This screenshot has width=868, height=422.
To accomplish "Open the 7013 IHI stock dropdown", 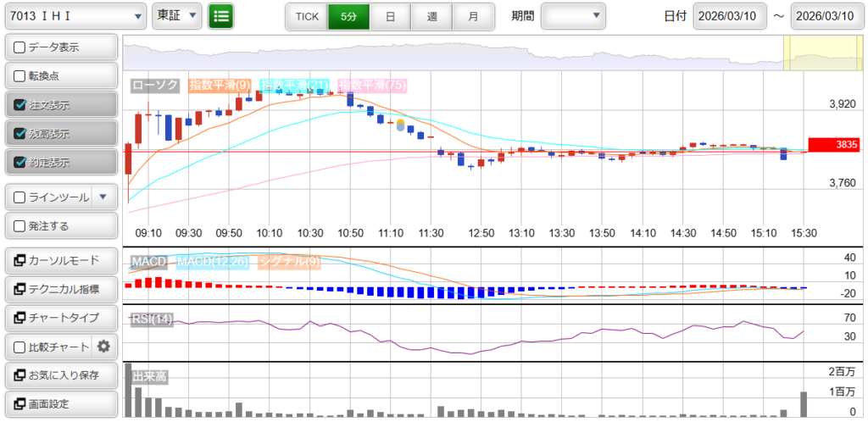I will pyautogui.click(x=75, y=16).
